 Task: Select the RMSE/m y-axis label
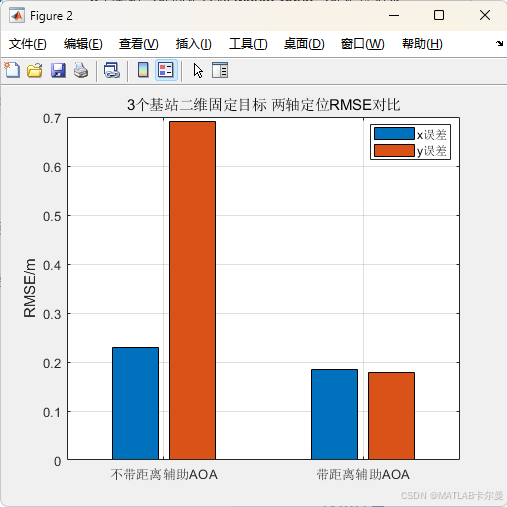(x=30, y=288)
